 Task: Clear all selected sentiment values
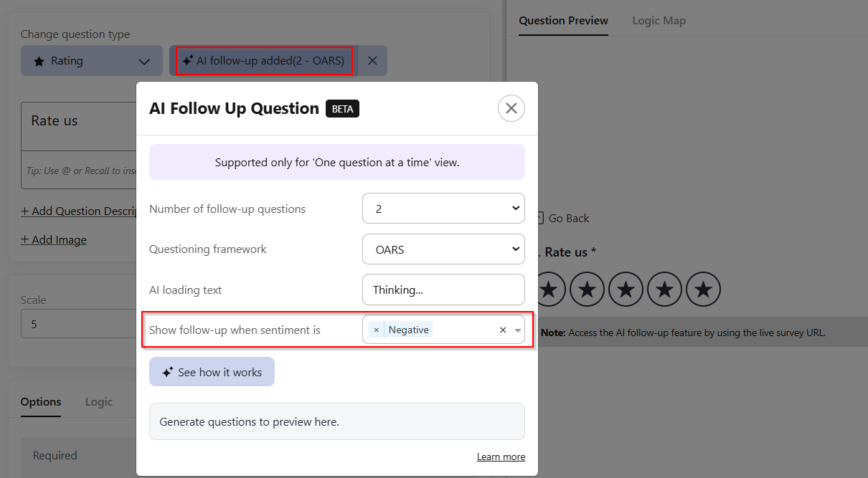pos(503,330)
